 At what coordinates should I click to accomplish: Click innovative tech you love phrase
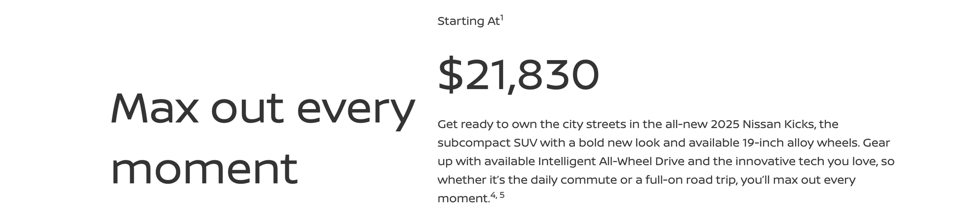tap(806, 162)
